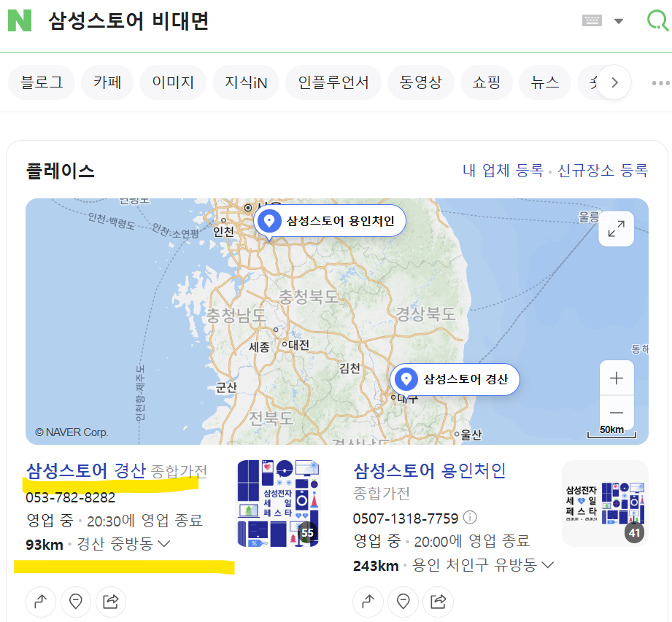Click phone number 053-782-8282
The image size is (672, 622).
pos(70,497)
